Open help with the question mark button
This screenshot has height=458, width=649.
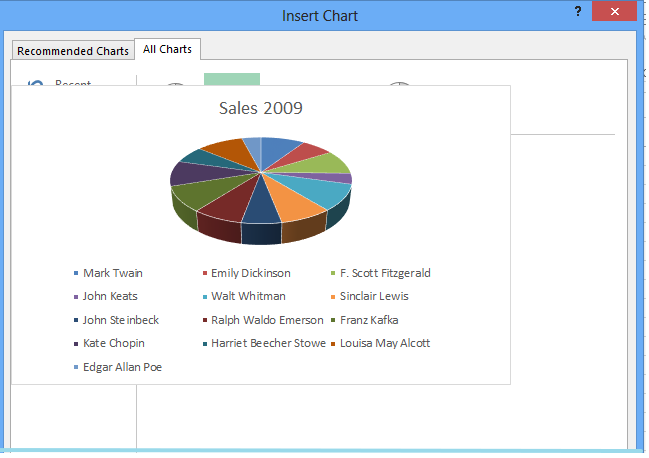578,12
